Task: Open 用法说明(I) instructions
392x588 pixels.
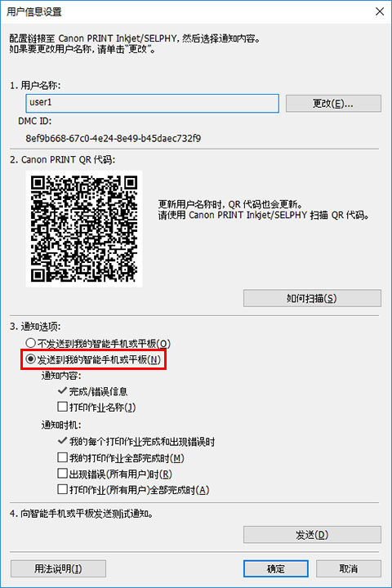Action: (x=58, y=569)
